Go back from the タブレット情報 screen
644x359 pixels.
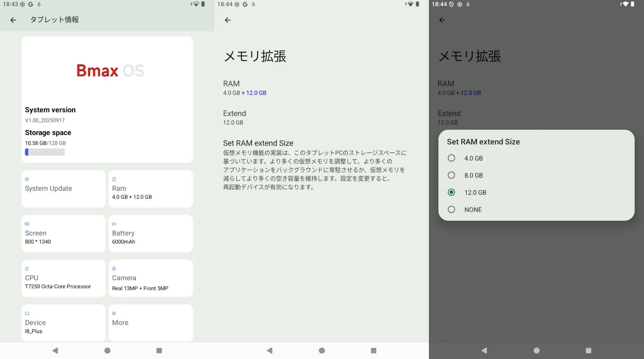point(13,20)
